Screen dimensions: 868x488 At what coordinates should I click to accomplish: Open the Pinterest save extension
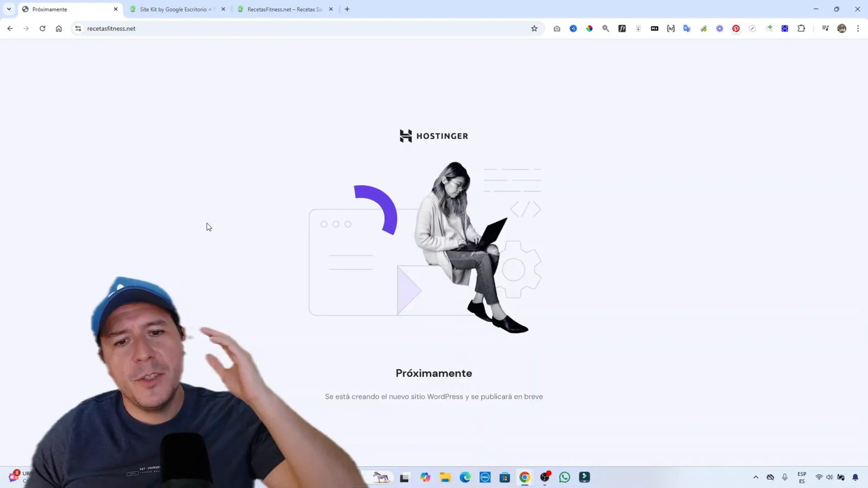736,28
